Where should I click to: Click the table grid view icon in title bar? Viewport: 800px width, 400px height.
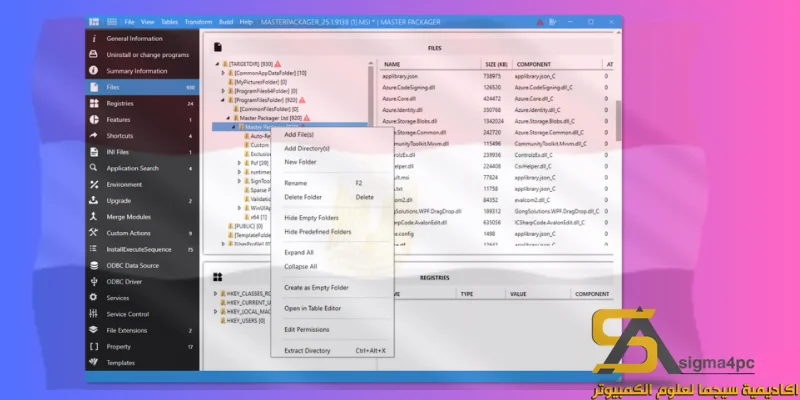[x=112, y=22]
